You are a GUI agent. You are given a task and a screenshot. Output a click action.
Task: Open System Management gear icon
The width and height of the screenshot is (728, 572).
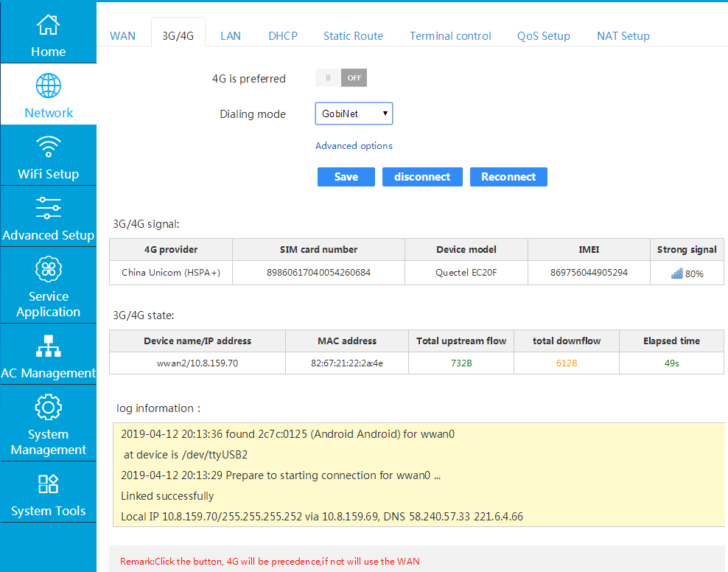[48, 407]
